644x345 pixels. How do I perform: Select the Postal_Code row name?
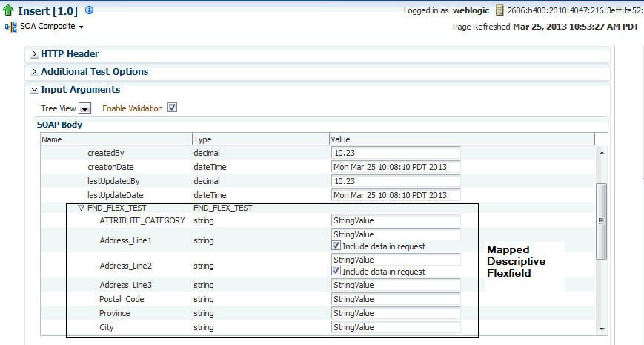tap(122, 299)
